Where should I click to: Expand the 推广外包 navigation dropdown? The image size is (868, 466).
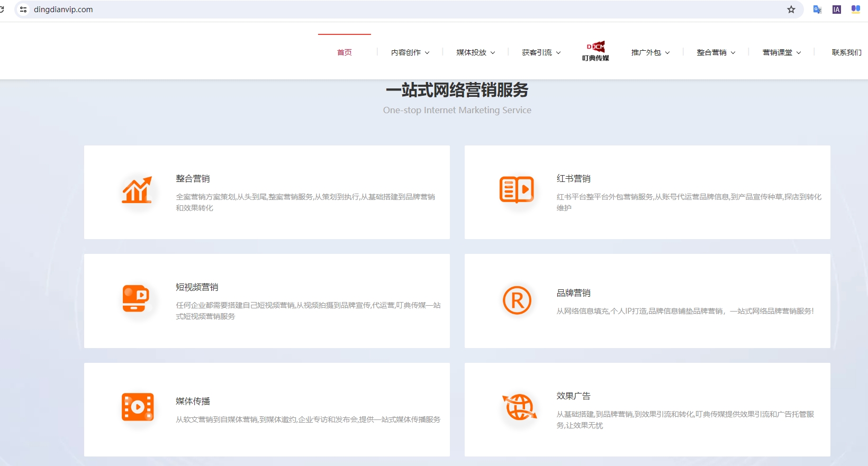pos(650,52)
